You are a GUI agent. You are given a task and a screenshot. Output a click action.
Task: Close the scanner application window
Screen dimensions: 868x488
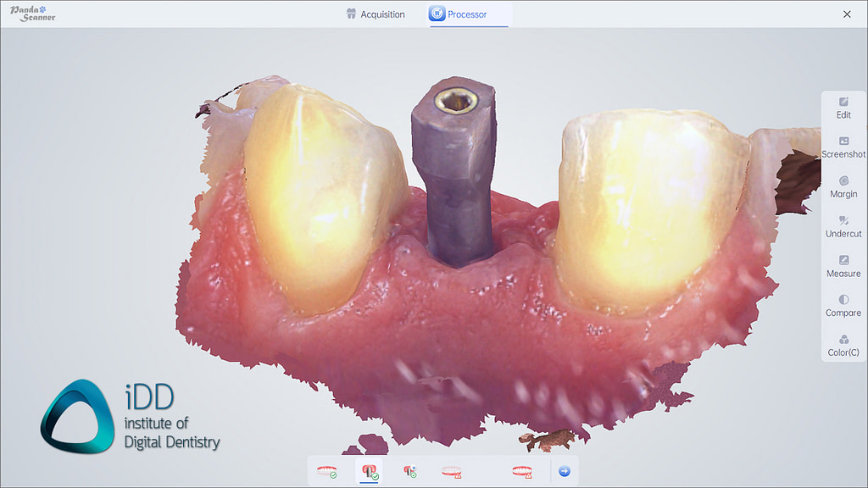(x=847, y=14)
